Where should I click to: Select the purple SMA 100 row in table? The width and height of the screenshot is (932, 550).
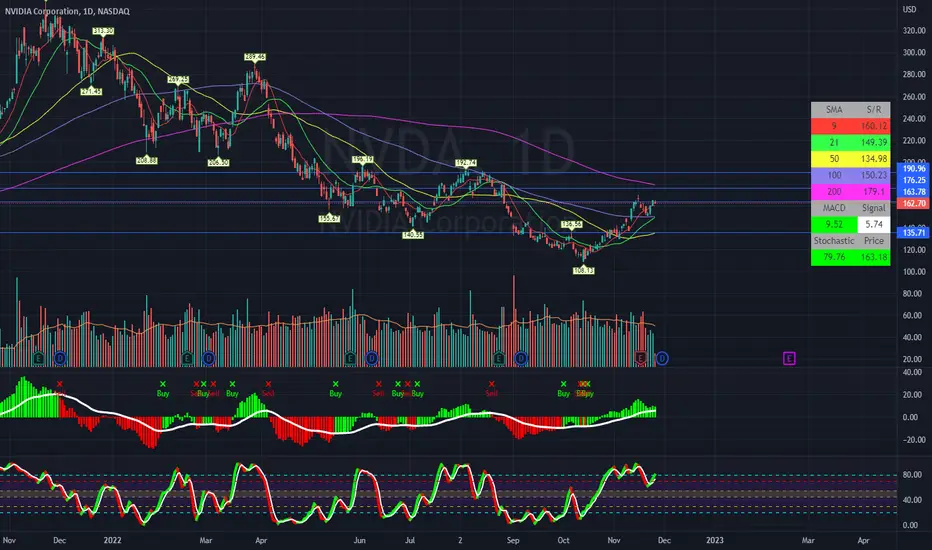click(x=851, y=175)
